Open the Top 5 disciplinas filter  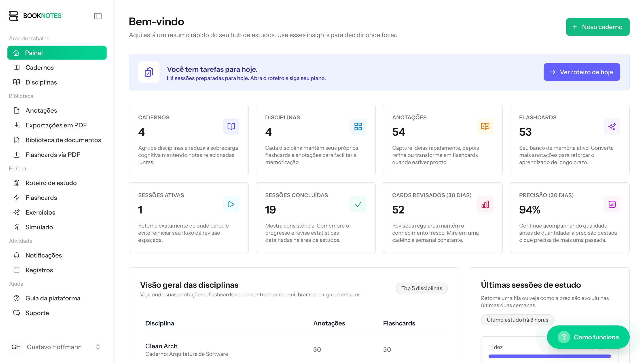pyautogui.click(x=422, y=288)
